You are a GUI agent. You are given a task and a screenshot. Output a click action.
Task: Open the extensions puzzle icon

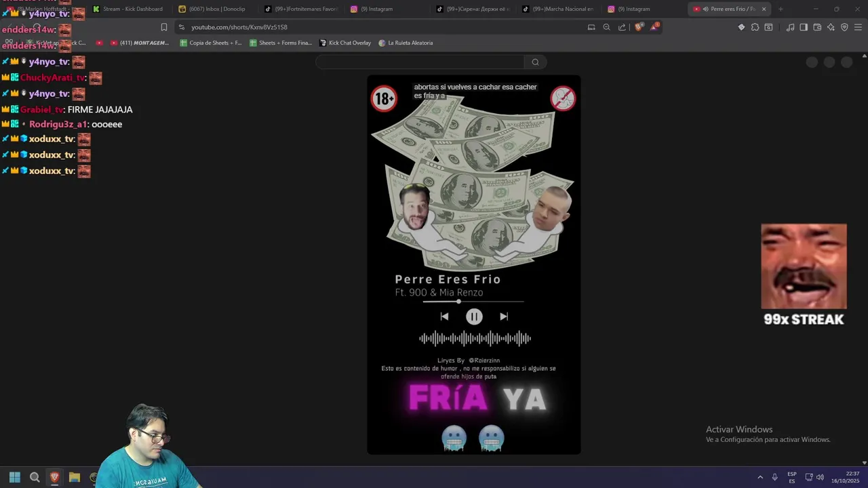click(x=755, y=27)
